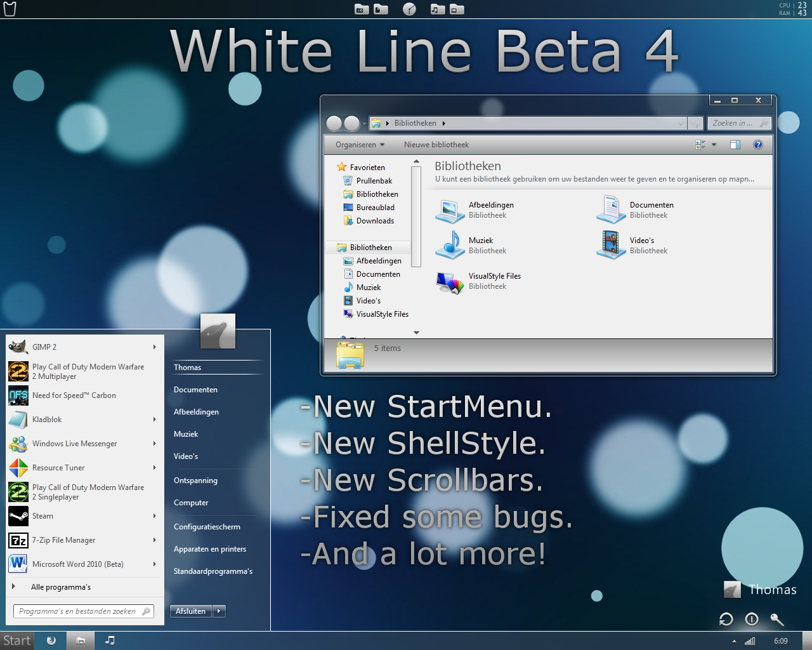Click the network signal tray icon

pyautogui.click(x=750, y=640)
